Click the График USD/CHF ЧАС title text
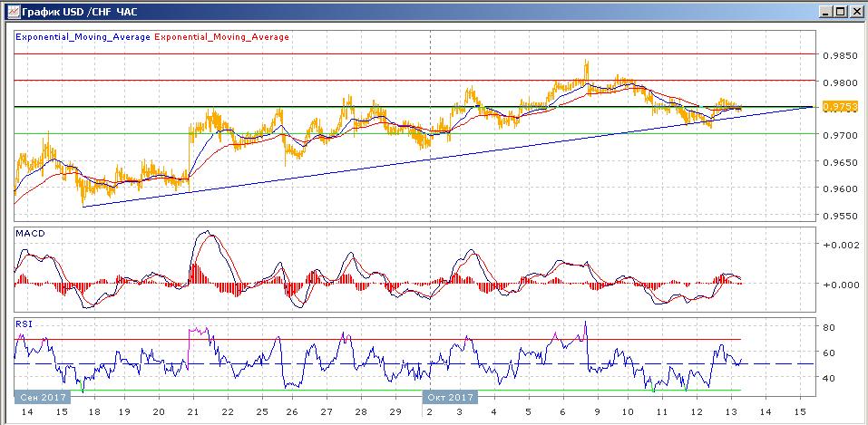This screenshot has width=868, height=425. click(x=79, y=11)
